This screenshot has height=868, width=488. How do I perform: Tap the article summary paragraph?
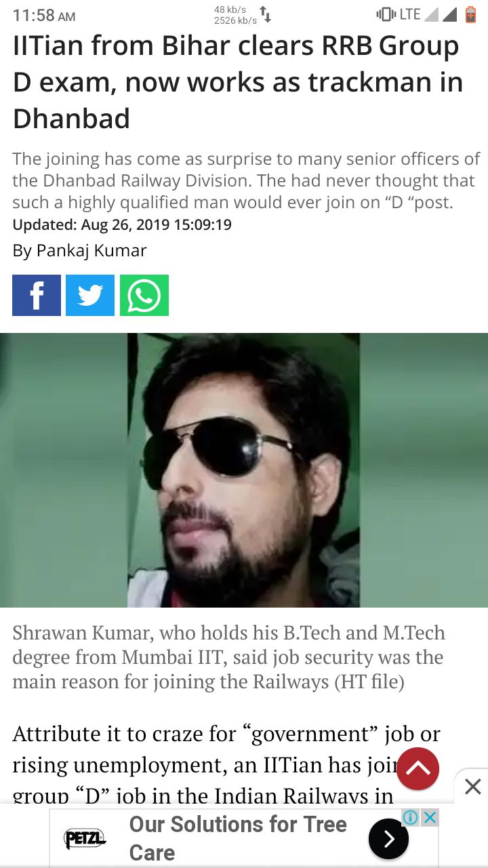(246, 180)
